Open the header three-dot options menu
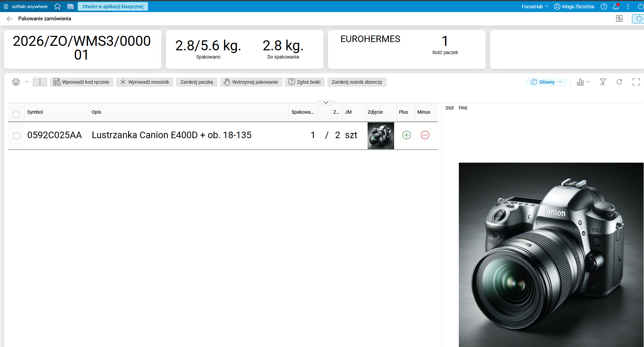Screen dimensions: 644x347 click(628, 7)
